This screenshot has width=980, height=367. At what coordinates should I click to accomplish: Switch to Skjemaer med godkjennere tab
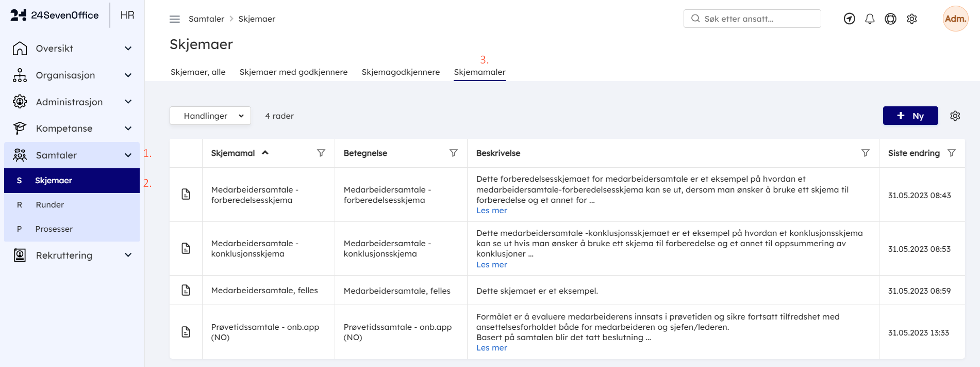(293, 72)
